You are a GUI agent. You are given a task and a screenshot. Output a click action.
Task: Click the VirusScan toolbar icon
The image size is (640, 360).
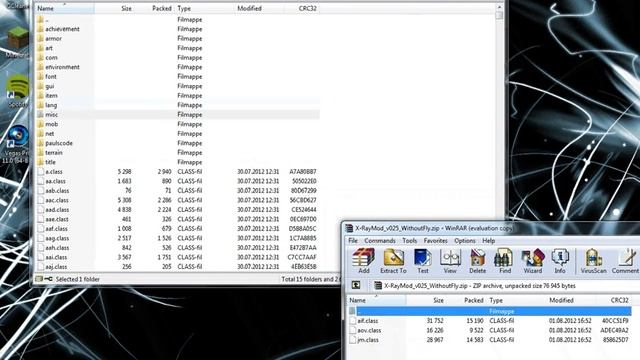(593, 261)
